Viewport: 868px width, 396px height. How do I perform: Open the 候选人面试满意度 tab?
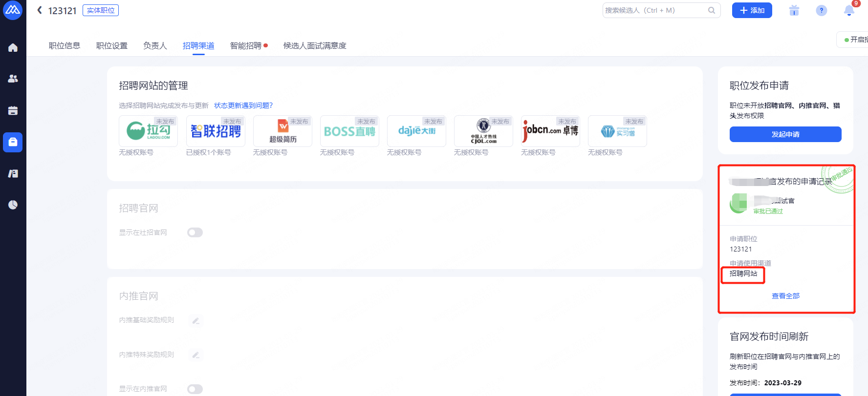coord(315,45)
